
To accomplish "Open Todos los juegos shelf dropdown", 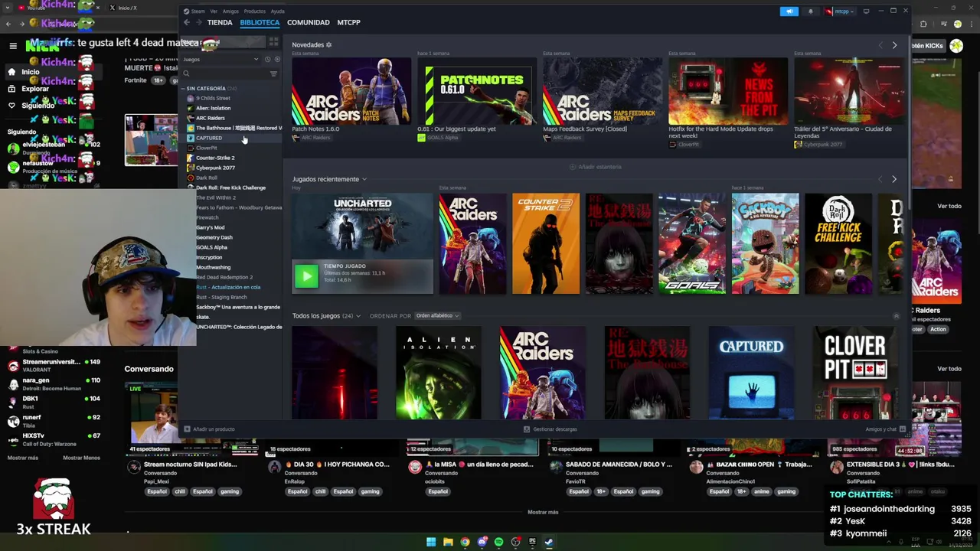I will point(358,316).
